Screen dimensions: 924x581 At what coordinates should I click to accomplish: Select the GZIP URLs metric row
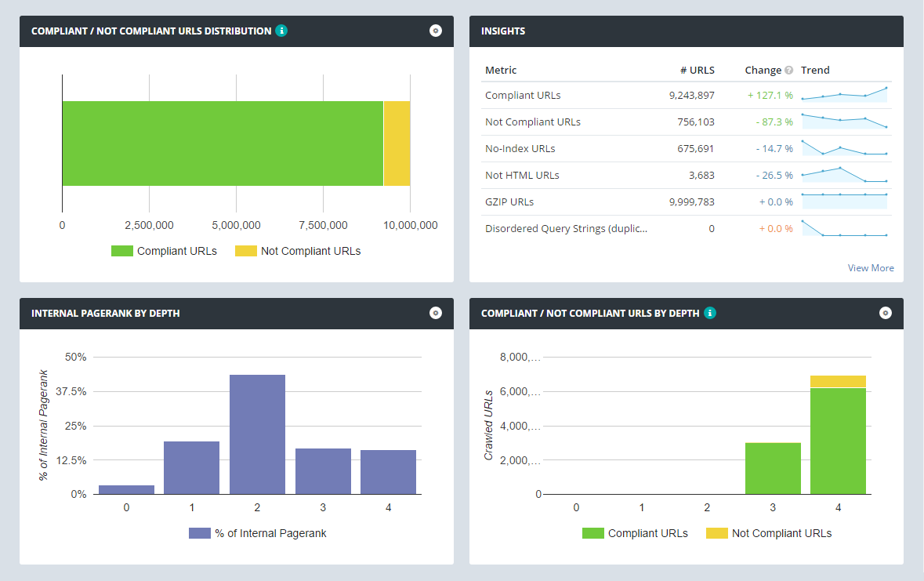509,202
